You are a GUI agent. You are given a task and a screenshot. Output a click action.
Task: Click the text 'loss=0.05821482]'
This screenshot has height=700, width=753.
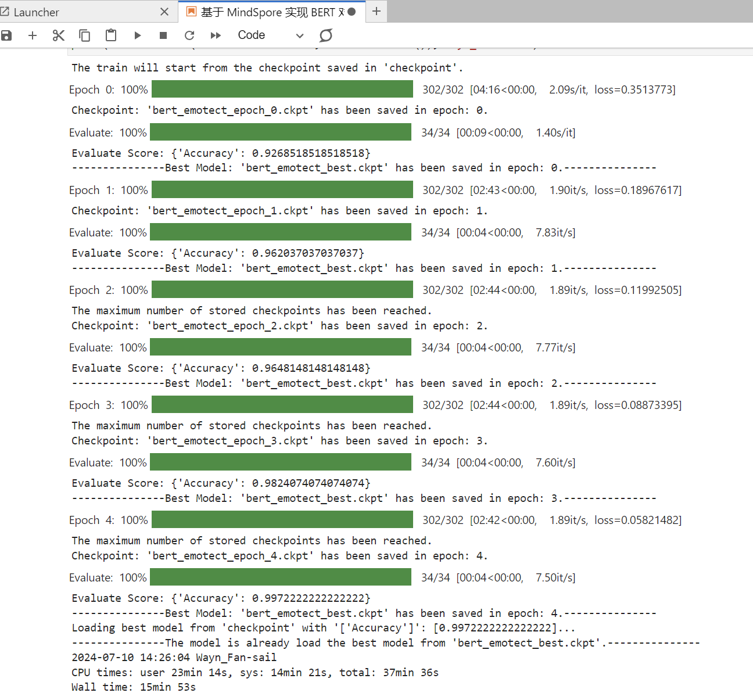pos(638,520)
